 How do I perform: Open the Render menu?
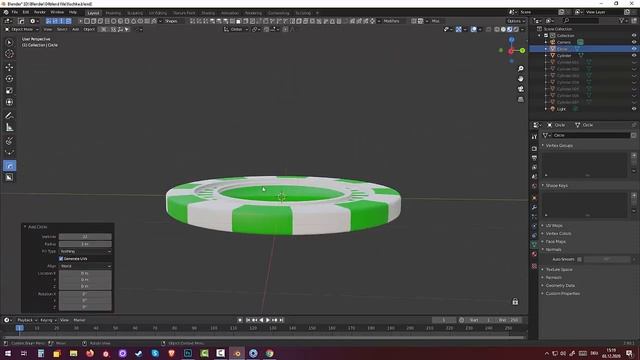pyautogui.click(x=40, y=12)
